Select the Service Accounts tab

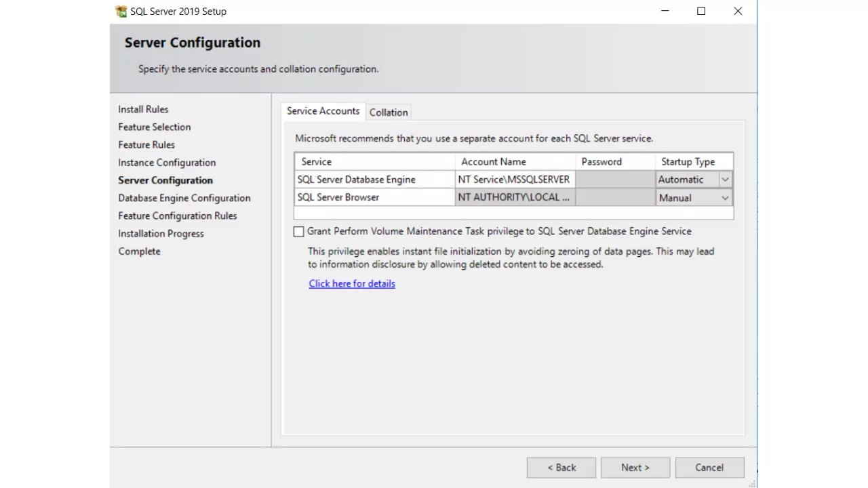tap(323, 111)
